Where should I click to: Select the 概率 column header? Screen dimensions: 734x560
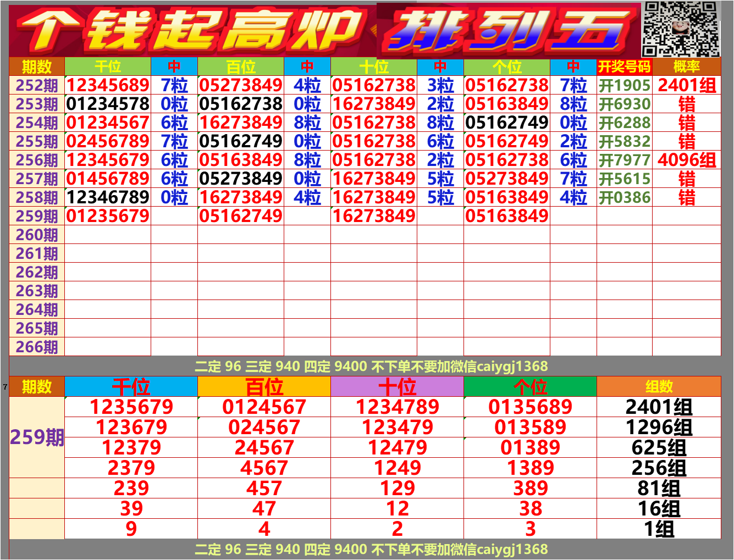pos(686,69)
